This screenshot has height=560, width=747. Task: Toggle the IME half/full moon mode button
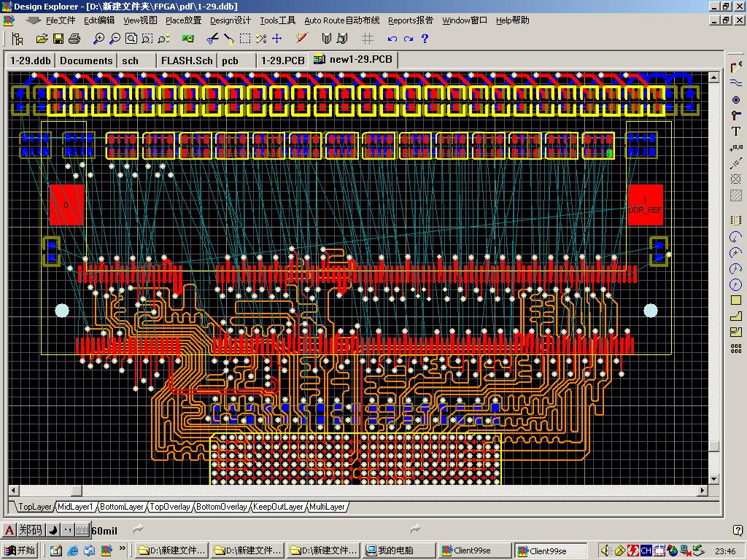(53, 530)
